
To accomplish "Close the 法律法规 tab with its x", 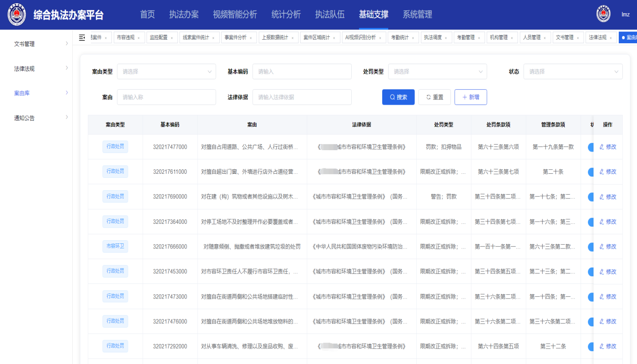I will tap(611, 38).
